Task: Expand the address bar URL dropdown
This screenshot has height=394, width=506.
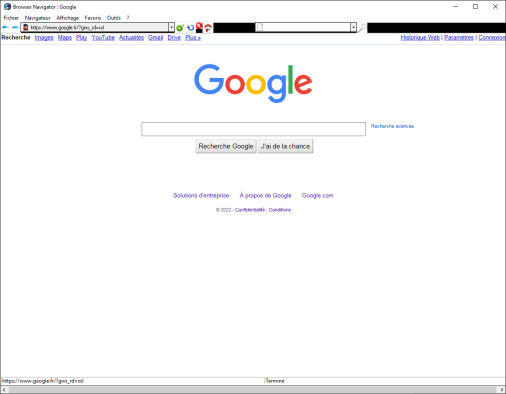Action: point(171,27)
